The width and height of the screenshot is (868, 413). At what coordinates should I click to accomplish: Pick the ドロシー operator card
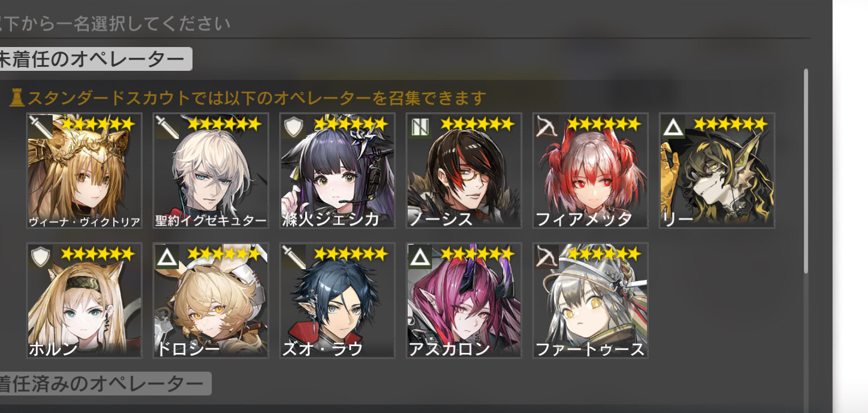211,301
